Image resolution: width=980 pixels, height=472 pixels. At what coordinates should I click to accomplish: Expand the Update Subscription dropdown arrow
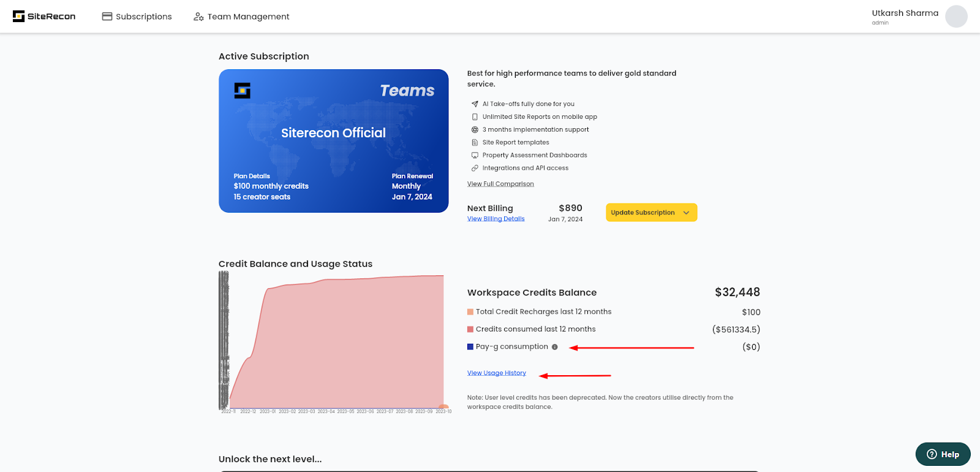(x=686, y=213)
